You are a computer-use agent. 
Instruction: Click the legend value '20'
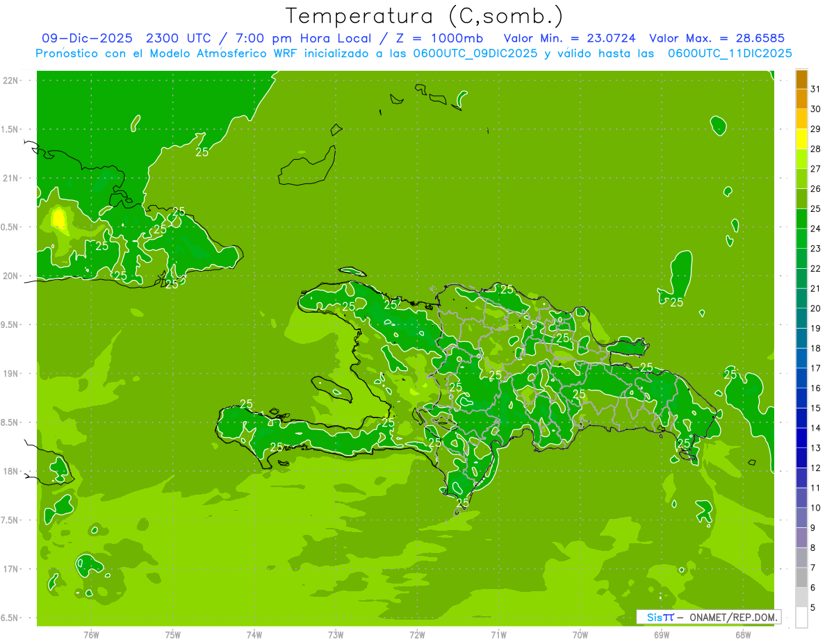pyautogui.click(x=816, y=308)
